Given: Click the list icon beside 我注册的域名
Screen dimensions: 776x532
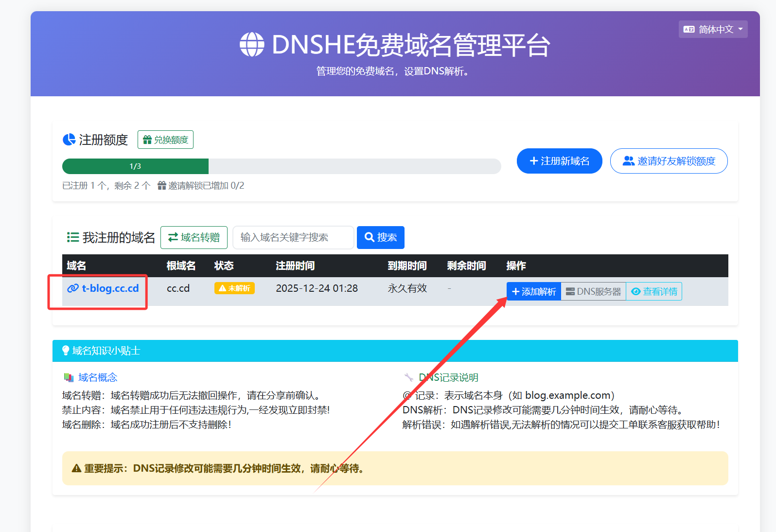Looking at the screenshot, I should point(73,237).
